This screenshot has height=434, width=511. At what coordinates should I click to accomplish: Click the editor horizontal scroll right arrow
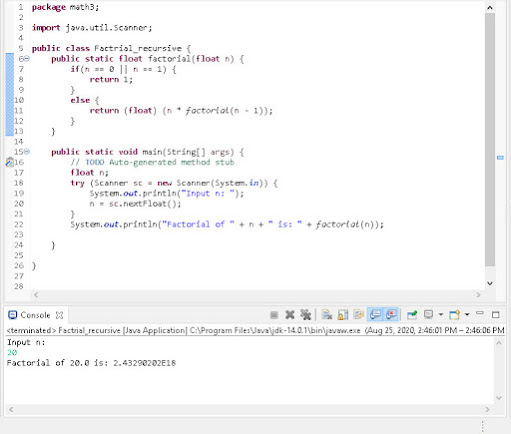pos(478,295)
